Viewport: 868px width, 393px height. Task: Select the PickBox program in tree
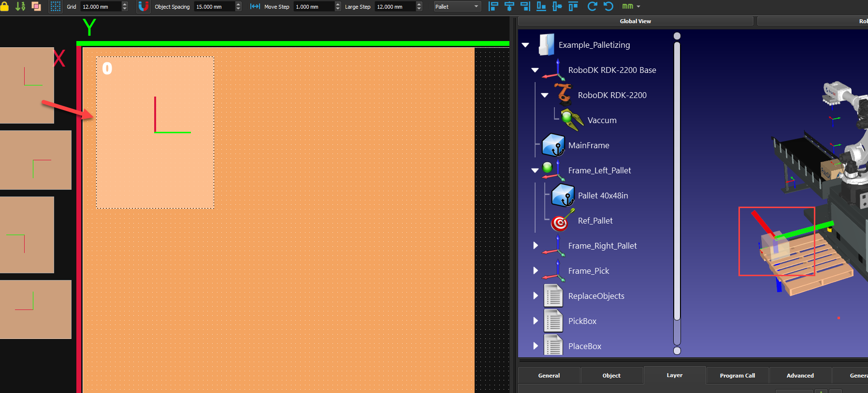[582, 321]
